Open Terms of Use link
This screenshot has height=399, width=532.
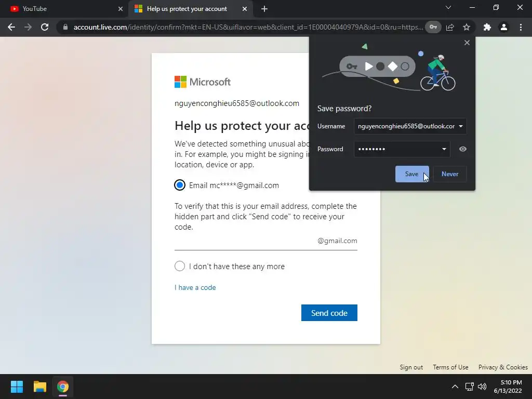450,367
